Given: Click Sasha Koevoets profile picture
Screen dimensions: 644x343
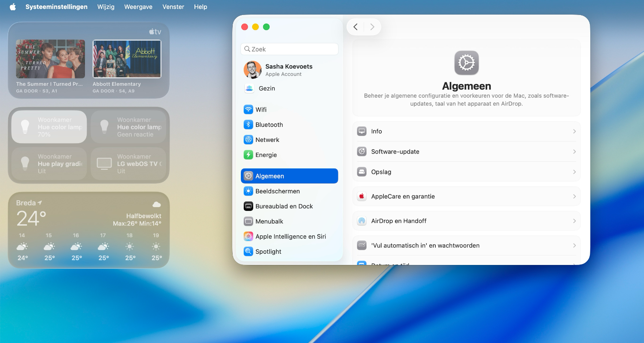Looking at the screenshot, I should 252,70.
